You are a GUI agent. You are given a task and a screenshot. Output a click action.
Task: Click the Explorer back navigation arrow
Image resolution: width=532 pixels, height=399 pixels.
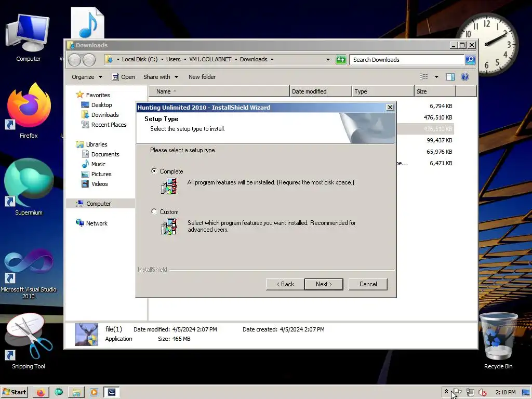(75, 60)
